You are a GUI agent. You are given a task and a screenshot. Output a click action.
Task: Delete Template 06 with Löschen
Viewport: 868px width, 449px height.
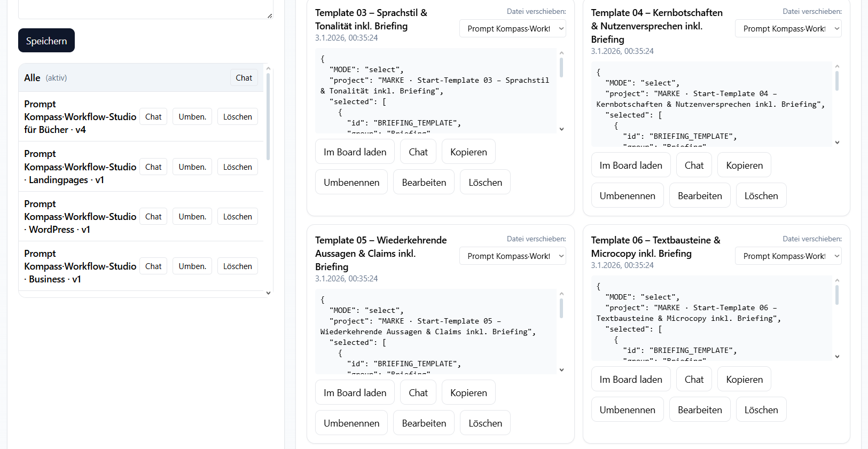(x=761, y=410)
